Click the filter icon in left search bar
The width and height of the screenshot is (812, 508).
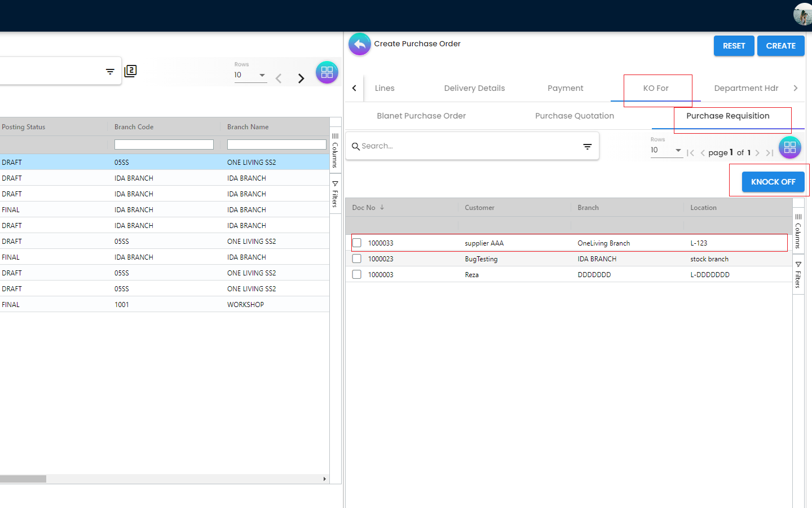click(110, 72)
